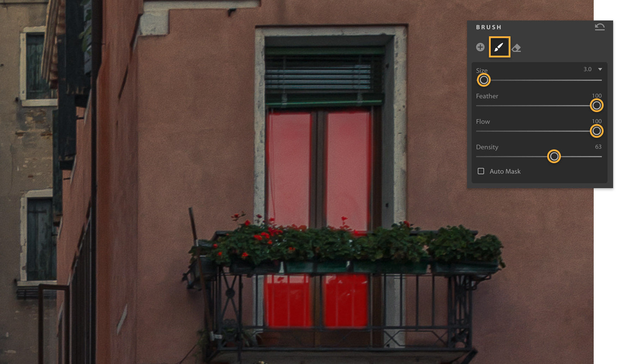Click the undo curve icon at panel top right
Image resolution: width=635 pixels, height=364 pixels.
click(x=599, y=27)
